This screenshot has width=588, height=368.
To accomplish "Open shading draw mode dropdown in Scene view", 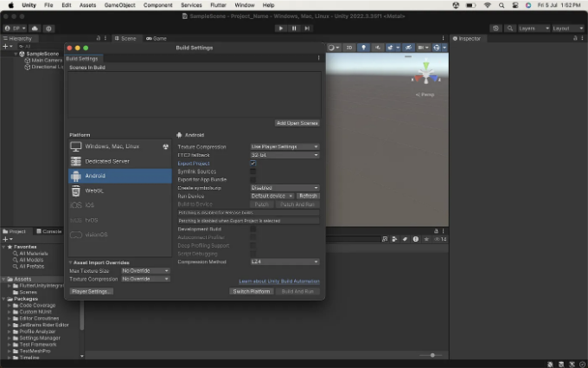I will pyautogui.click(x=334, y=48).
